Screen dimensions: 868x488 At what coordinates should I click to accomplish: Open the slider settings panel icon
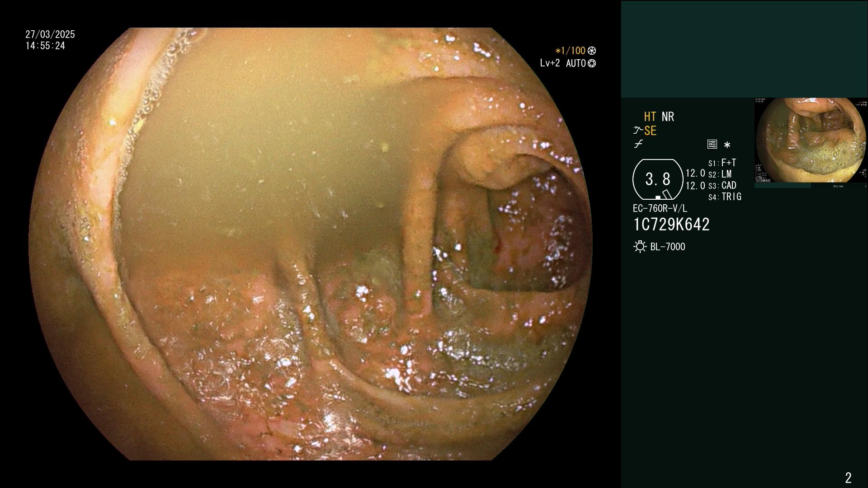pyautogui.click(x=712, y=144)
